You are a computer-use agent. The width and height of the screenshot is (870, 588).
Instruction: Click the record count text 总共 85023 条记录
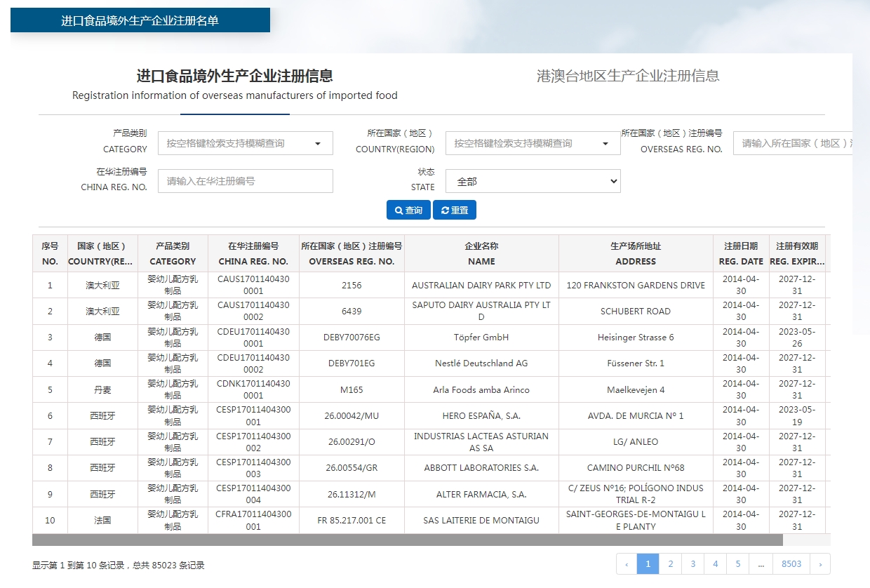pyautogui.click(x=168, y=566)
